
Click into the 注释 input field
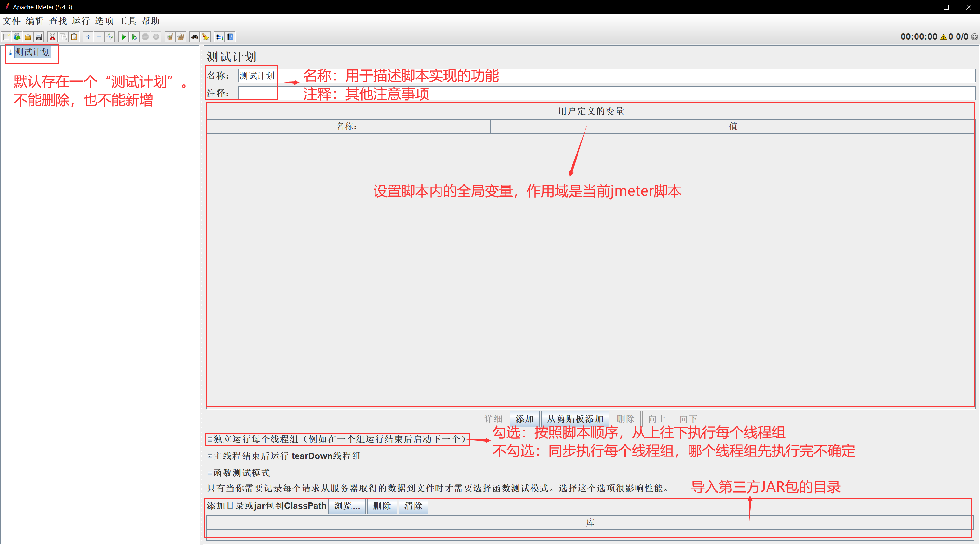coord(609,93)
